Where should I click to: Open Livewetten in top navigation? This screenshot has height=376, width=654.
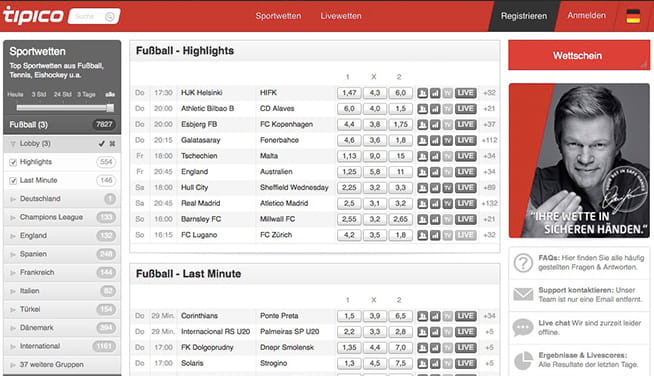click(x=341, y=16)
